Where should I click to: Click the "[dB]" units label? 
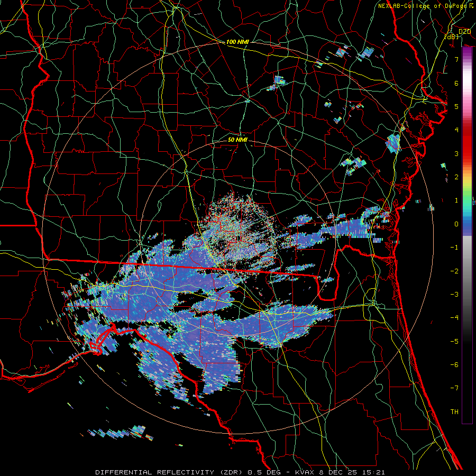click(x=452, y=36)
